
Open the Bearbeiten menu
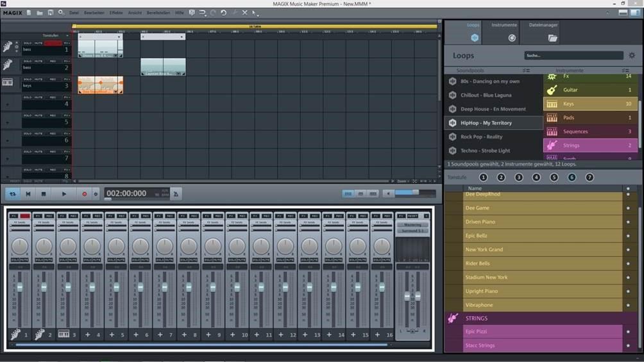(94, 13)
